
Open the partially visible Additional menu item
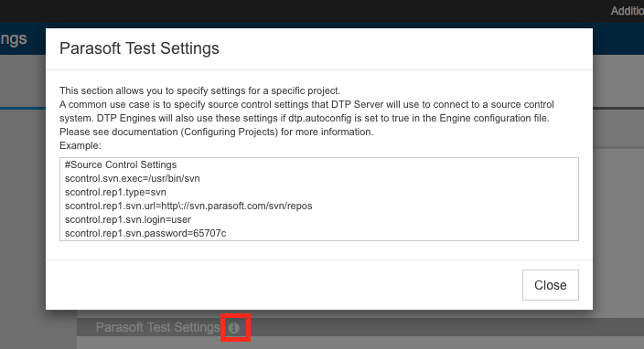pyautogui.click(x=628, y=11)
